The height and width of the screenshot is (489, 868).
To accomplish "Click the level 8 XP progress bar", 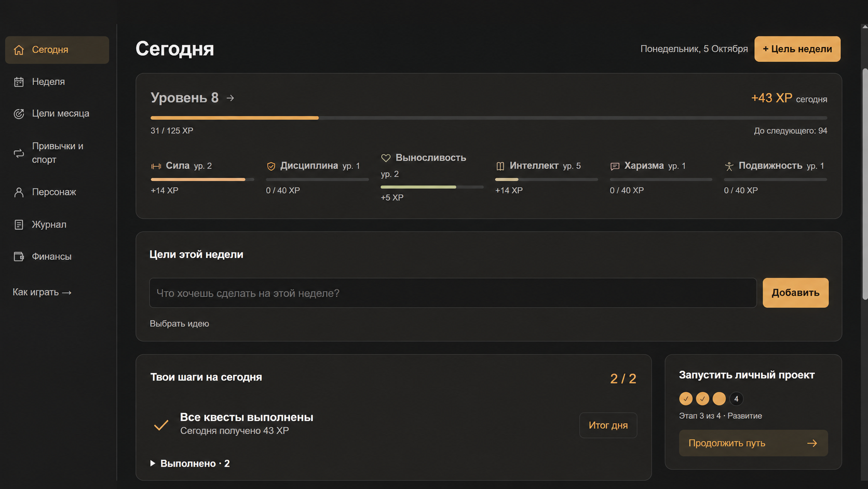I will pos(489,118).
